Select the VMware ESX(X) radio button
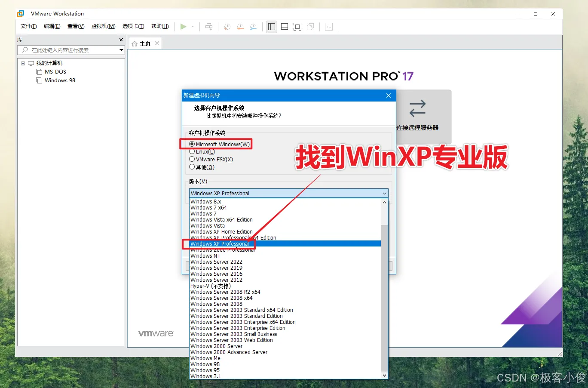Image resolution: width=588 pixels, height=388 pixels. (192, 159)
